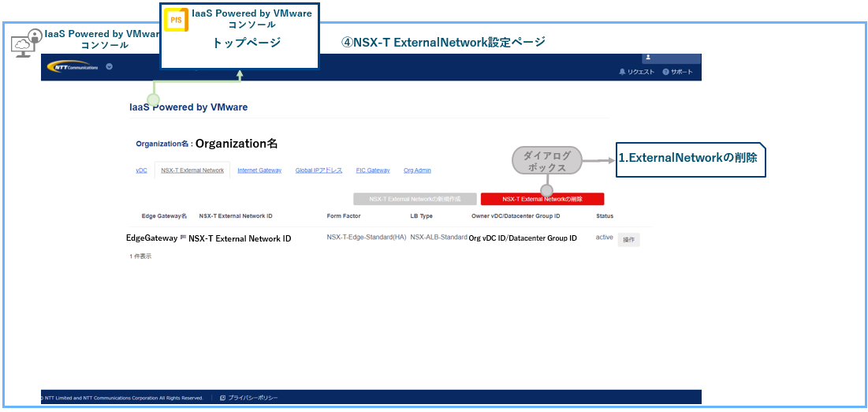Expand the chevron dropdown beside the NTT logo
868x412 pixels.
[109, 66]
